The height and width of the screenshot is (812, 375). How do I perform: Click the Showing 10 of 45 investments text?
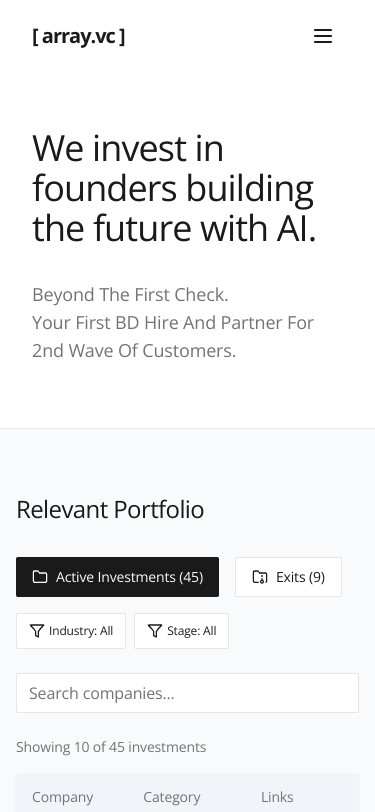(x=111, y=747)
